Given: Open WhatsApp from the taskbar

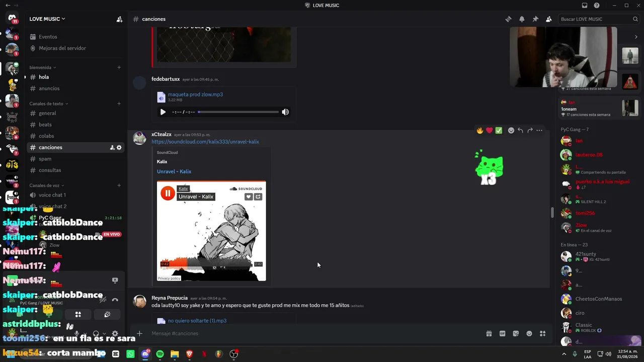Looking at the screenshot, I should click(131, 354).
